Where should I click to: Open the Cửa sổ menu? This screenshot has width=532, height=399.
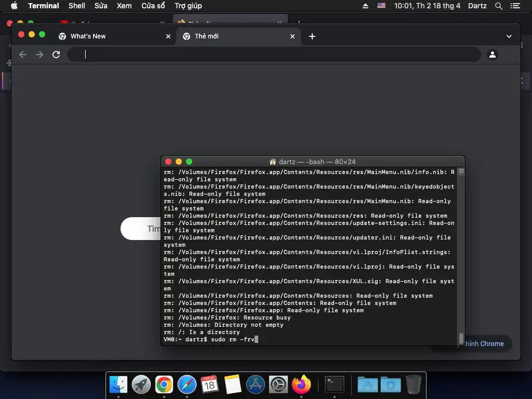tap(153, 6)
